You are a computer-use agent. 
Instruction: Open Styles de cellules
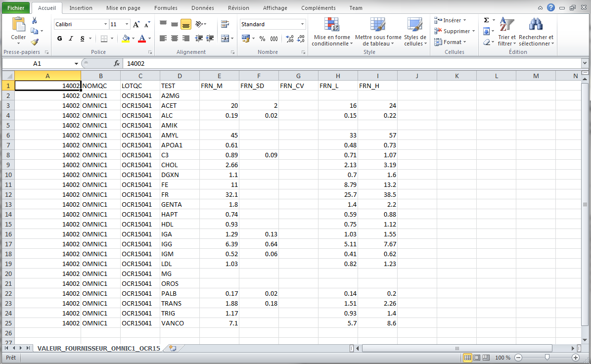[415, 32]
